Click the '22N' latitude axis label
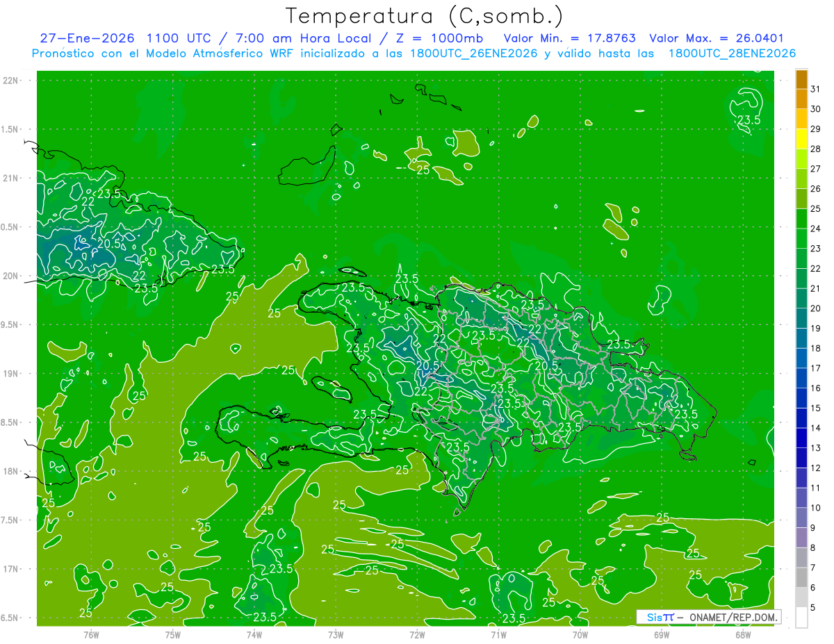The height and width of the screenshot is (644, 834). tap(10, 81)
